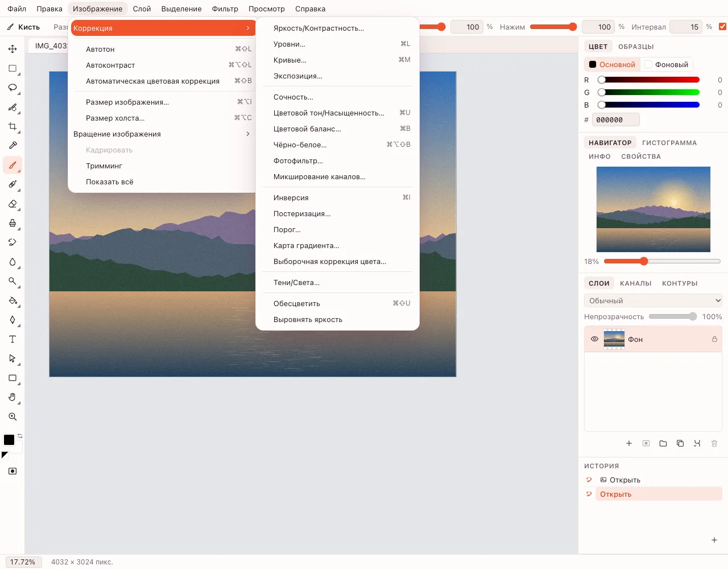
Task: Select the Crop tool
Action: pos(13,126)
